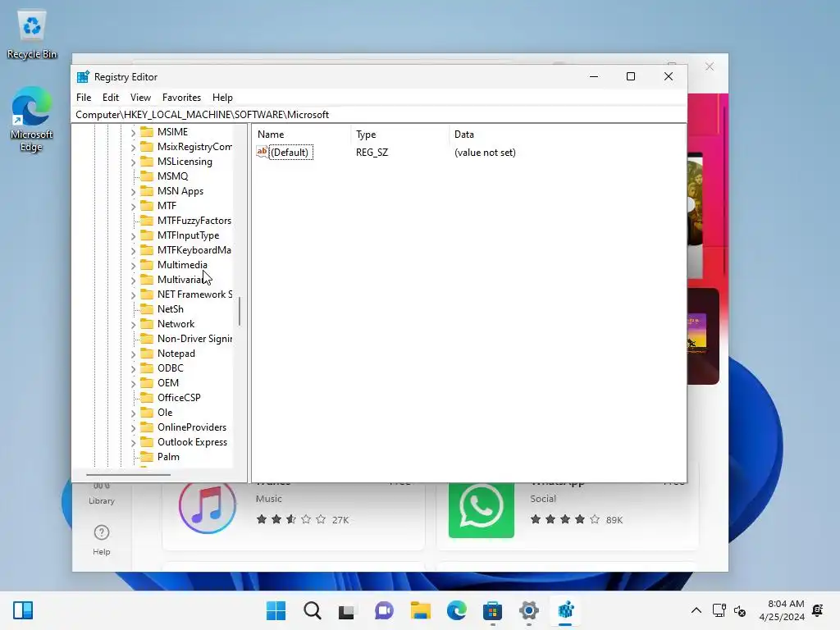Open the Windows Start menu
This screenshot has width=840, height=630.
(276, 610)
